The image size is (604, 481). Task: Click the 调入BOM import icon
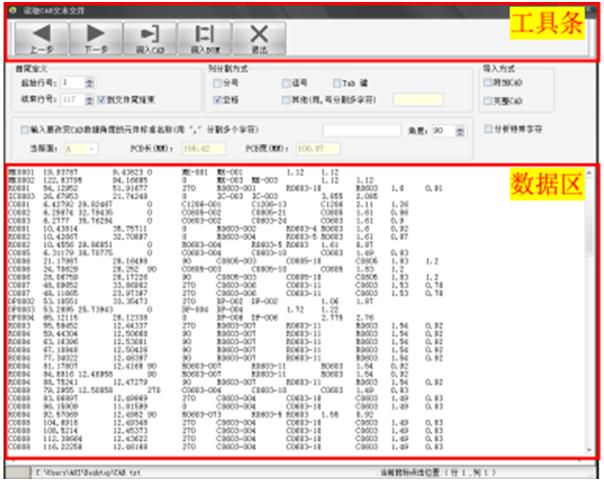[x=205, y=38]
